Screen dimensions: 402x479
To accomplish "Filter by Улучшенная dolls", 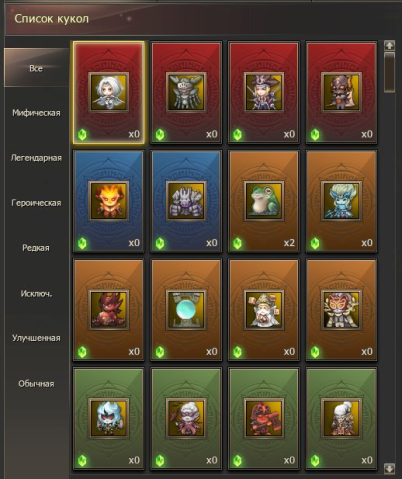I will [36, 338].
